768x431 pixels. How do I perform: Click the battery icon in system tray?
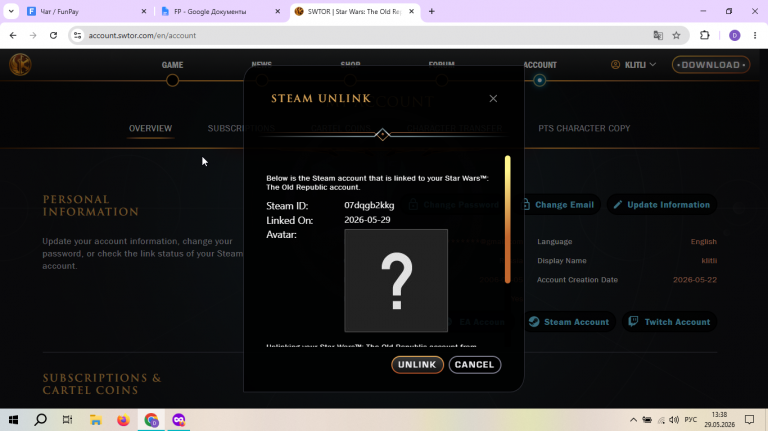647,420
